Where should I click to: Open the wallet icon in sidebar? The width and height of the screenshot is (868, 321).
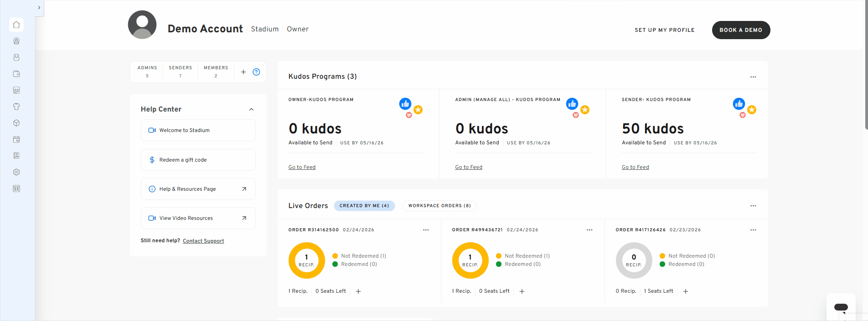pos(16,74)
